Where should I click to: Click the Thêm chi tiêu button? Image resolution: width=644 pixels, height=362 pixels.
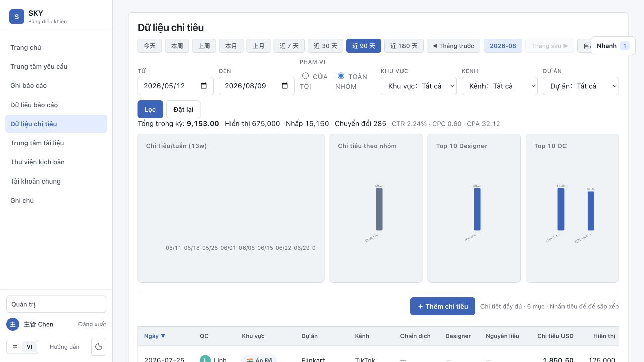(x=443, y=306)
